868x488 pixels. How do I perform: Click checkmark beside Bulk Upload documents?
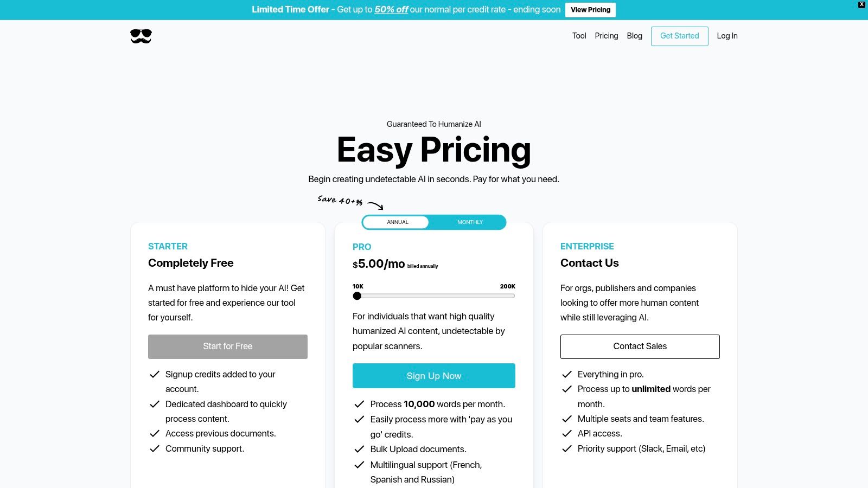click(x=359, y=449)
